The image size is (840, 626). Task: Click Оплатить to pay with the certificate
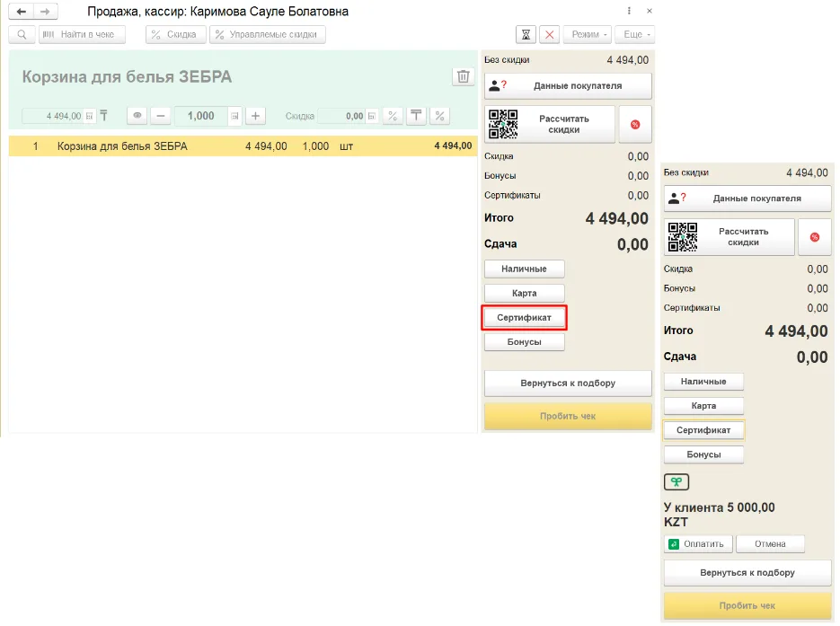(x=698, y=544)
